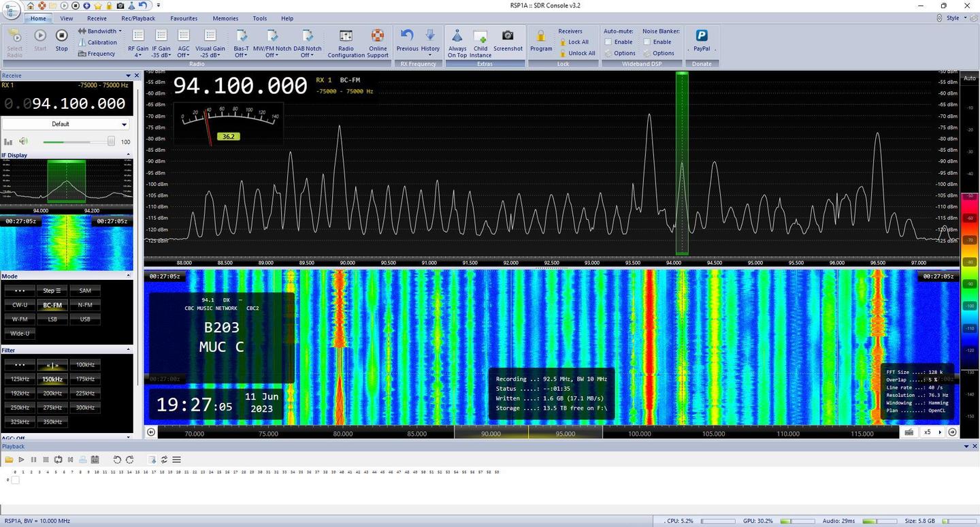Toggle Always On Top
The width and height of the screenshot is (980, 527).
click(x=457, y=42)
